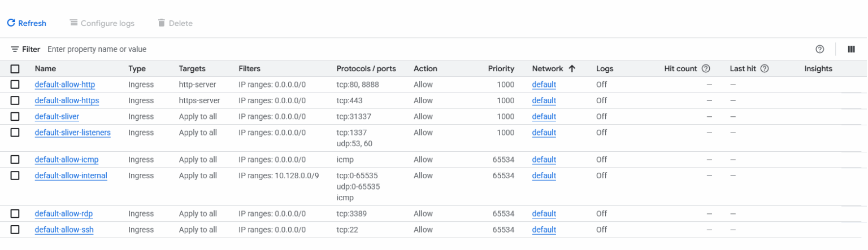Click the Insights column header
Viewport: 868px width, 250px height.
coord(818,69)
